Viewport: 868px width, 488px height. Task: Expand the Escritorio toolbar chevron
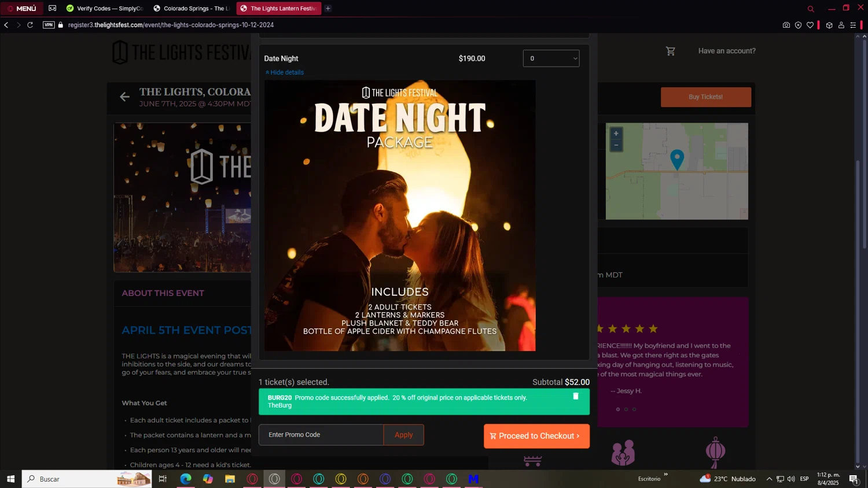pos(665,474)
